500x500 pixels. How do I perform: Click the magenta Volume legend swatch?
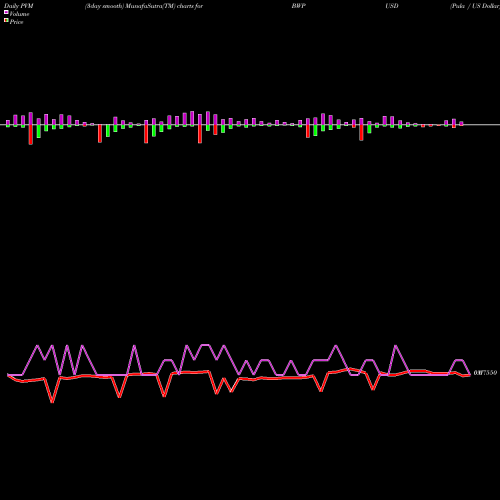(x=6, y=13)
